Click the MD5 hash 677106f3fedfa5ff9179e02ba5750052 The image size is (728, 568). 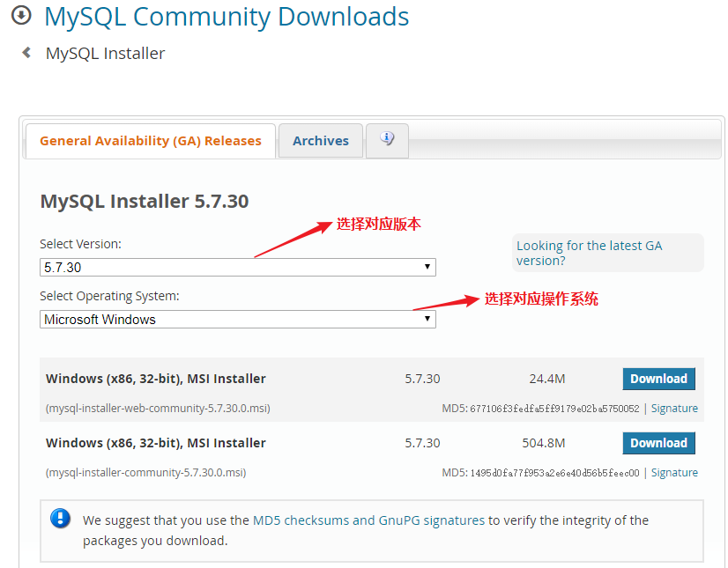[555, 409]
